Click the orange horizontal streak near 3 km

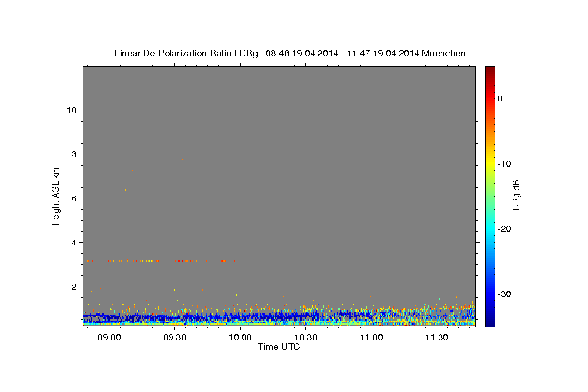click(161, 261)
